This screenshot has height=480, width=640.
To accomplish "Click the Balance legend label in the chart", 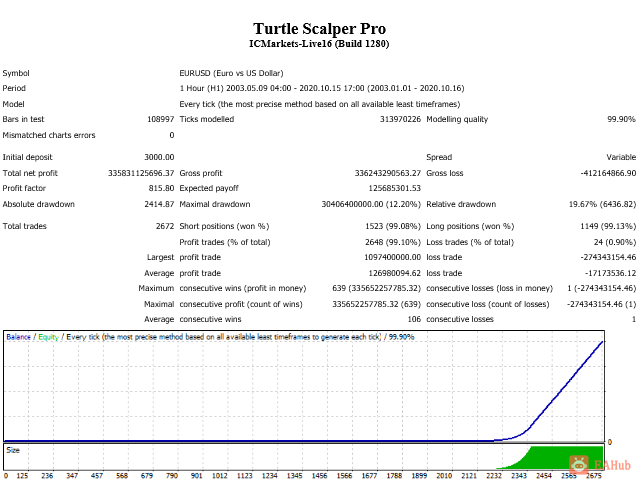I will (x=18, y=337).
